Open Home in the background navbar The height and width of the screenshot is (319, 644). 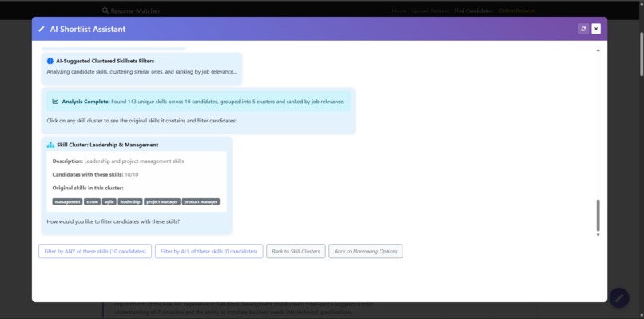(399, 10)
